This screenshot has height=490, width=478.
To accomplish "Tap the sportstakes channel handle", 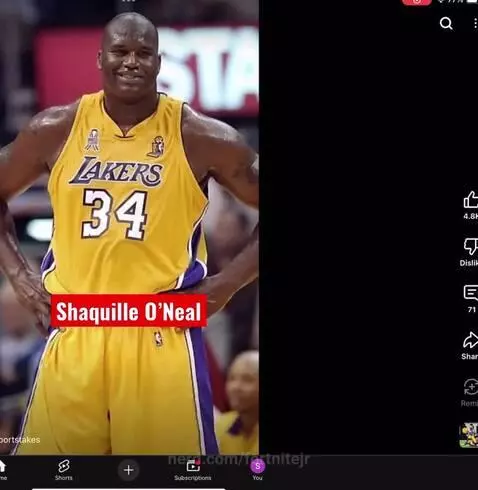I will click(20, 440).
